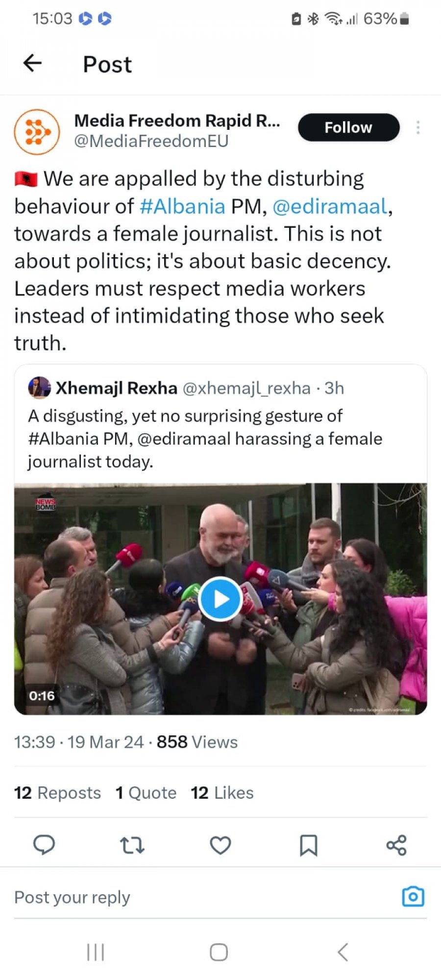Screen dimensions: 441x980
Task: Share the post via the share icon
Action: (396, 845)
